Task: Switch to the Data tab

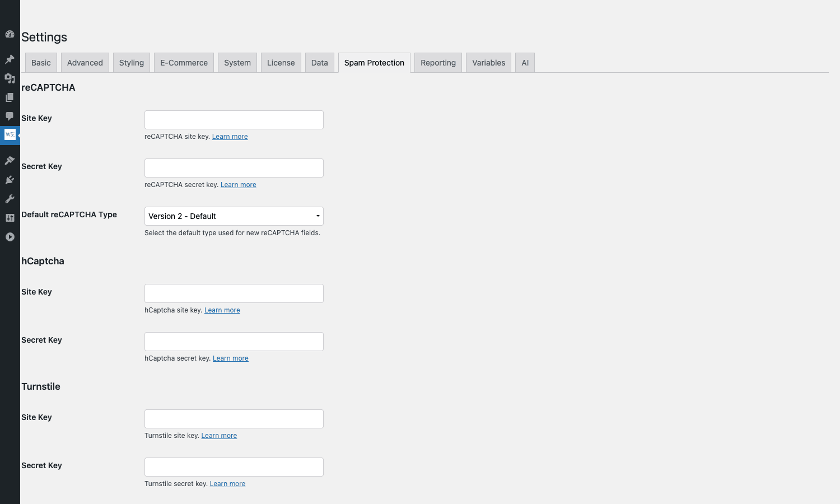Action: point(320,63)
